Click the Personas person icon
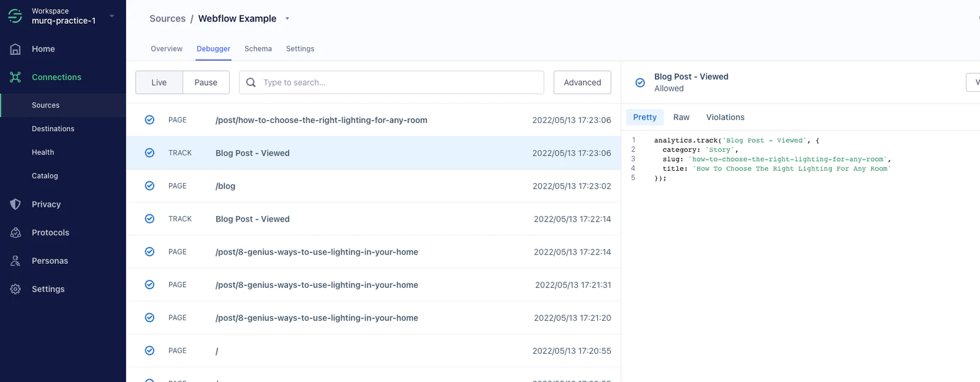This screenshot has width=980, height=382. [x=15, y=261]
